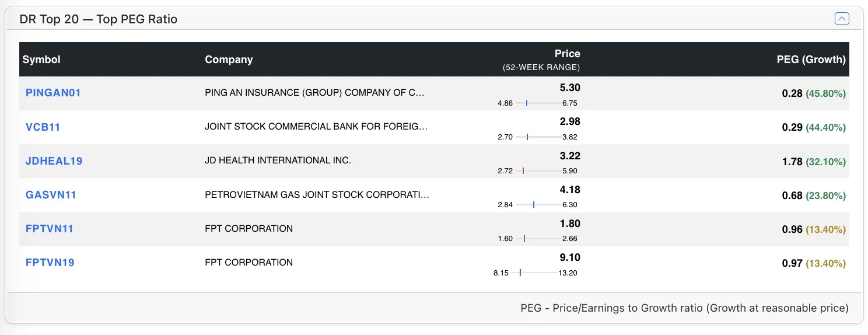The image size is (868, 335).
Task: Select the JD HEALTH INTERNATIONAL INC. name
Action: 278,160
